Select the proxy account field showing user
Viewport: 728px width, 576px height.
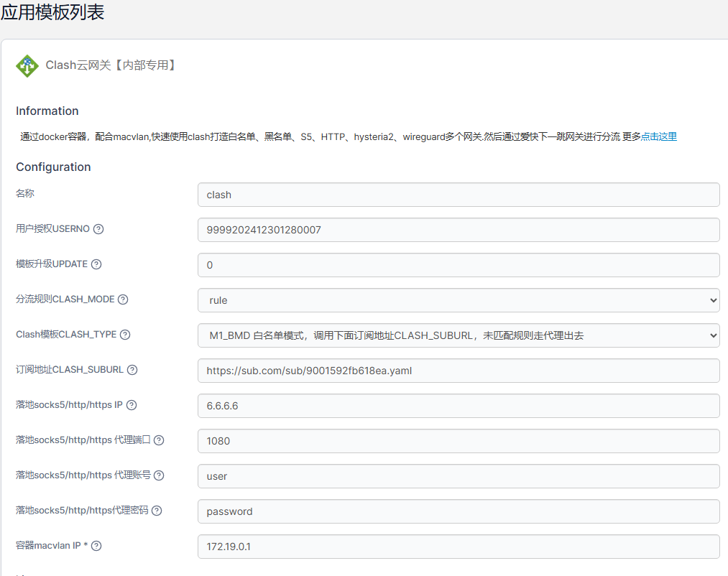[x=459, y=476]
